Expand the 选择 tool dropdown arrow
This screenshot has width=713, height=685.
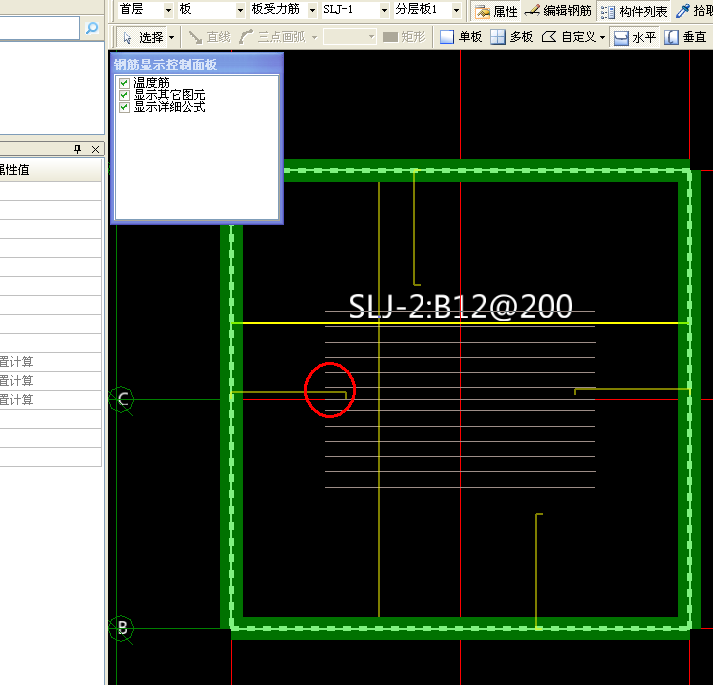point(171,37)
